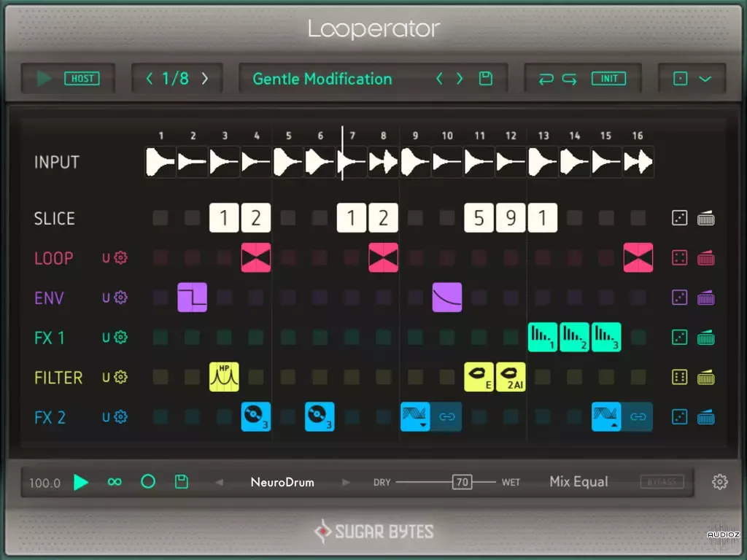
Task: Open FX 2 row gear settings
Action: coord(121,416)
